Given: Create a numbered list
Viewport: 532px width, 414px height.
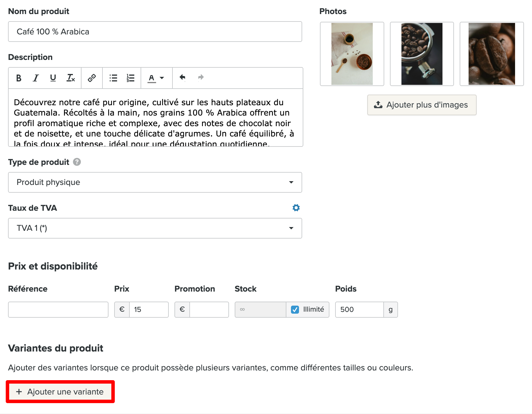Looking at the screenshot, I should (x=131, y=78).
